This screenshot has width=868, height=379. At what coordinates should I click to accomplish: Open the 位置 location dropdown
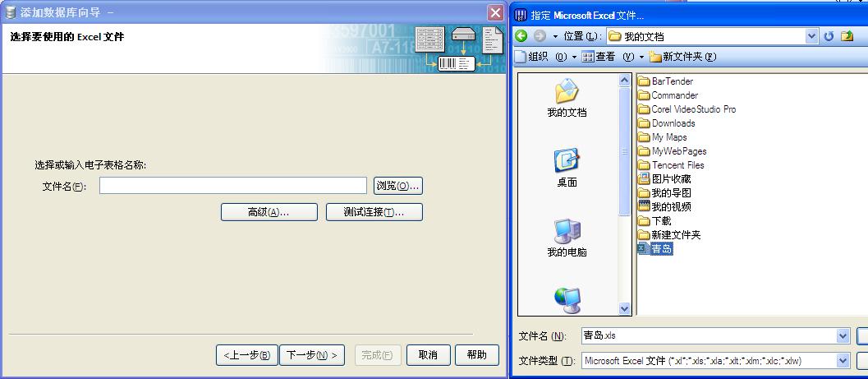(811, 36)
